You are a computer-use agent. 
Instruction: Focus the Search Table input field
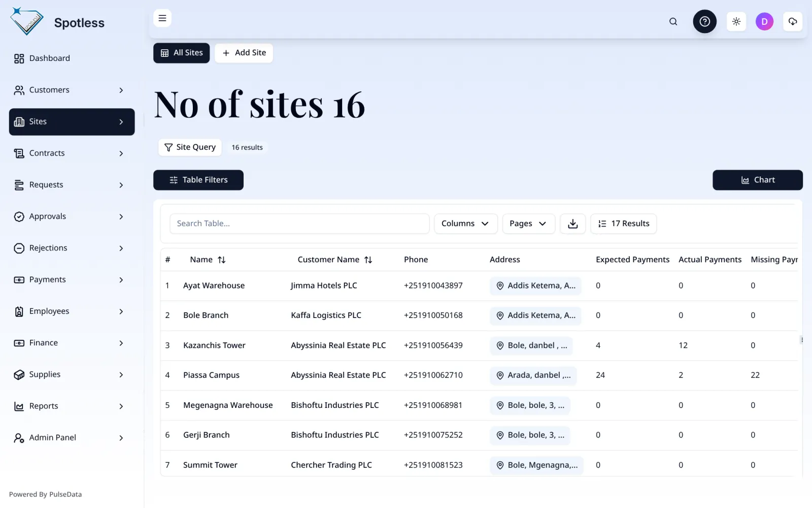tap(299, 224)
